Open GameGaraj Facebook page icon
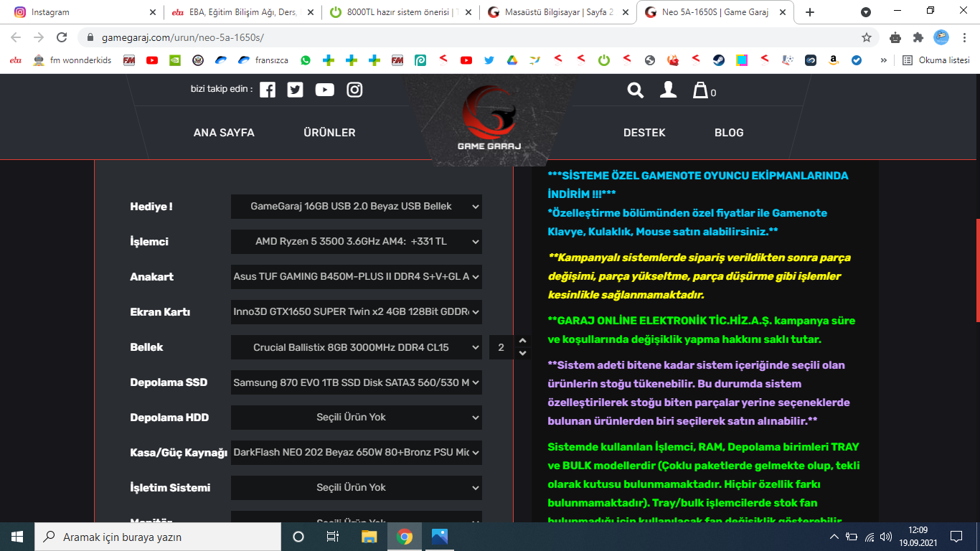 [x=268, y=90]
